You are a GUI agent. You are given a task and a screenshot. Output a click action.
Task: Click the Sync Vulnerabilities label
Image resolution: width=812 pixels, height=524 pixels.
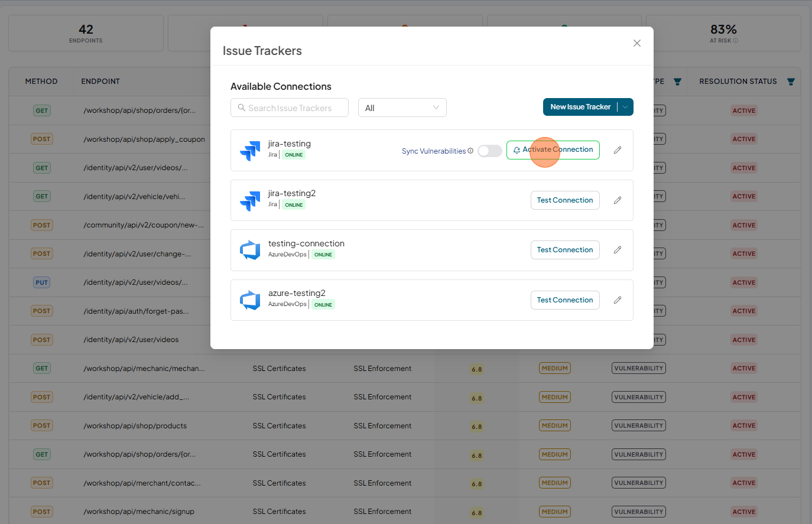pos(434,151)
